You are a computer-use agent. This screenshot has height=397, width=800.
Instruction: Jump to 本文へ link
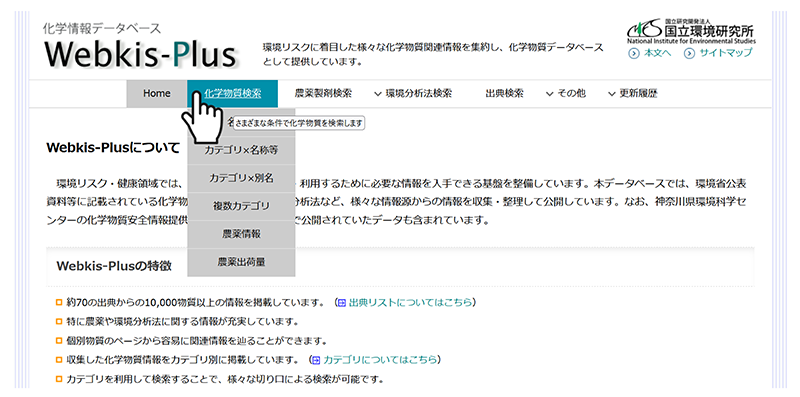[x=657, y=53]
